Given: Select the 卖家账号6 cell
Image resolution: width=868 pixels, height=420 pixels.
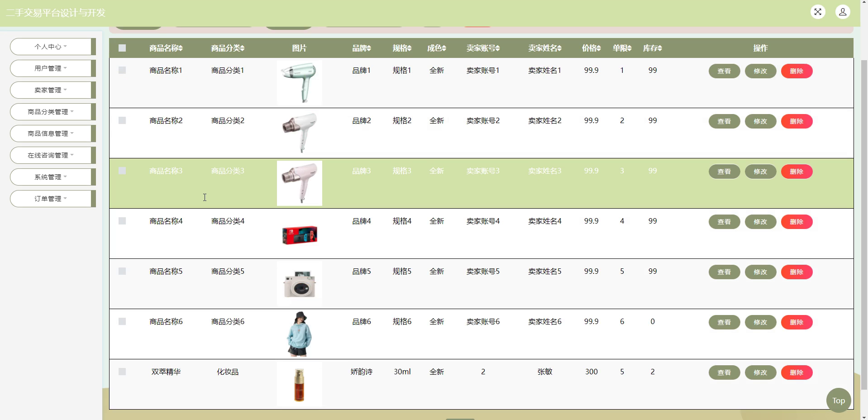Looking at the screenshot, I should [483, 321].
